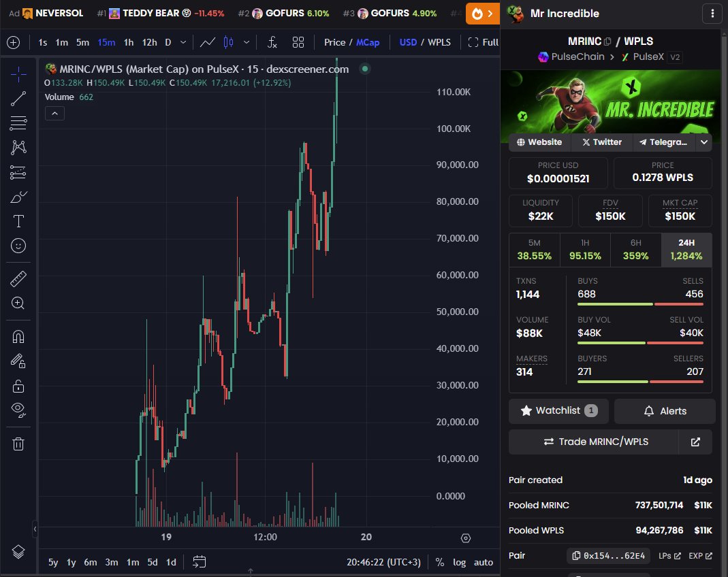
Task: Toggle chart denomination to USD
Action: pyautogui.click(x=408, y=43)
